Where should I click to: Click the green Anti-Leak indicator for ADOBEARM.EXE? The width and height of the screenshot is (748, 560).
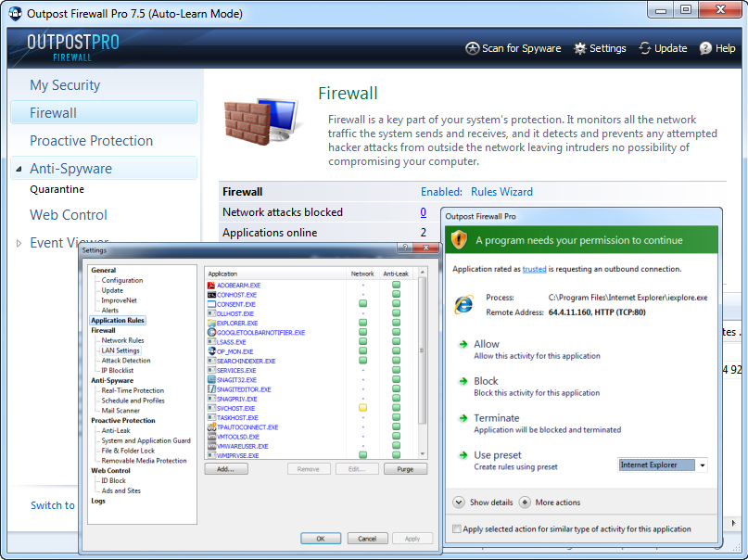tap(396, 285)
